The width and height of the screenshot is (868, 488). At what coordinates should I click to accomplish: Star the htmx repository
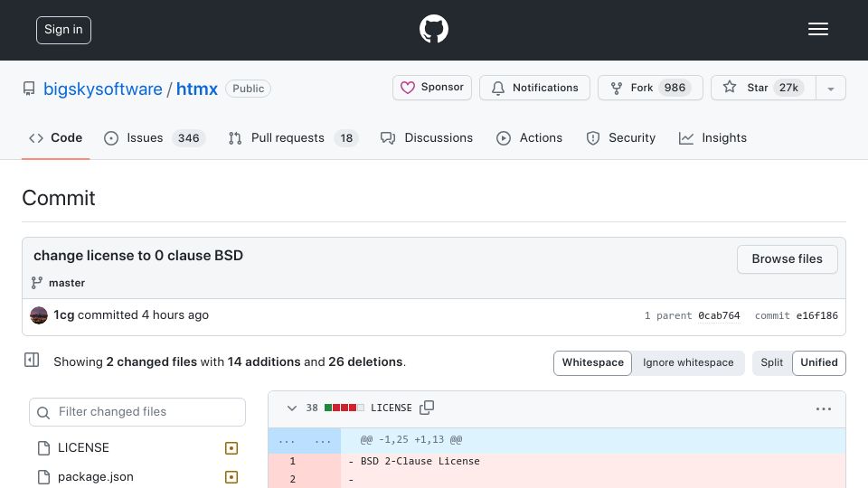tap(763, 88)
